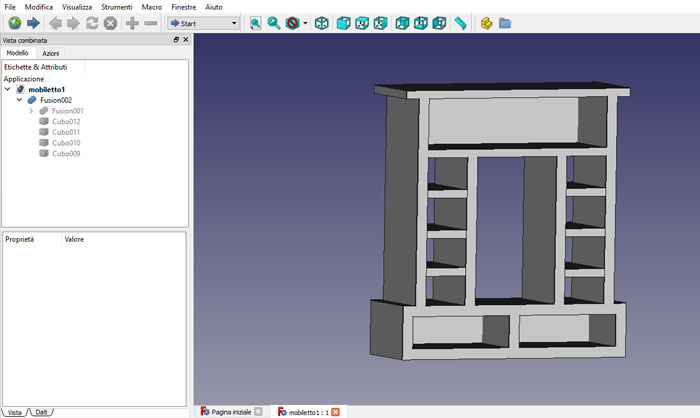Select mobiletto1 in the model tree
The width and height of the screenshot is (700, 418).
click(46, 89)
